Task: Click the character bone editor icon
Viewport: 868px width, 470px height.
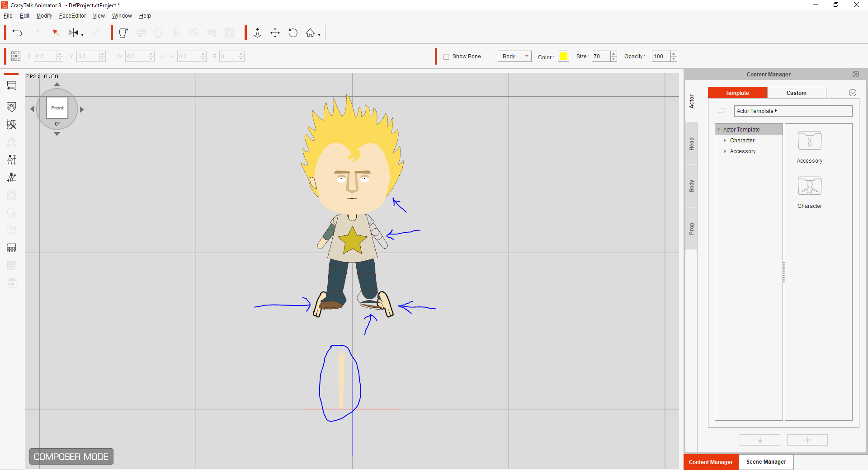Action: tap(12, 160)
